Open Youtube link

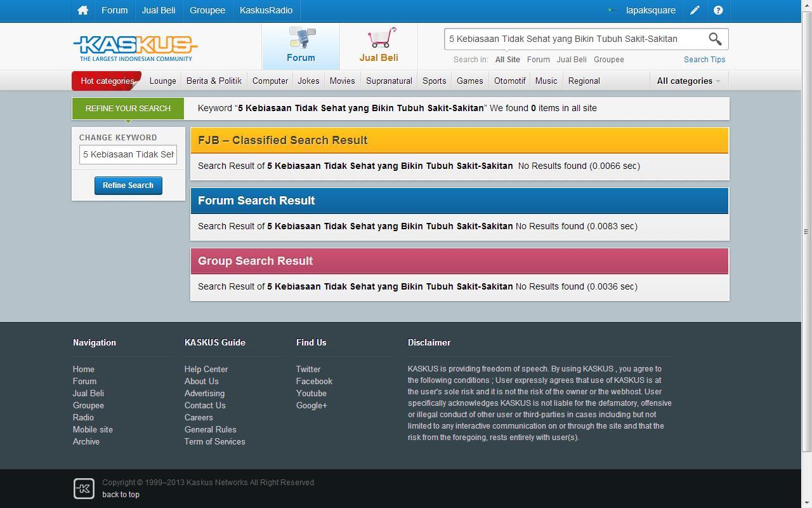(311, 393)
